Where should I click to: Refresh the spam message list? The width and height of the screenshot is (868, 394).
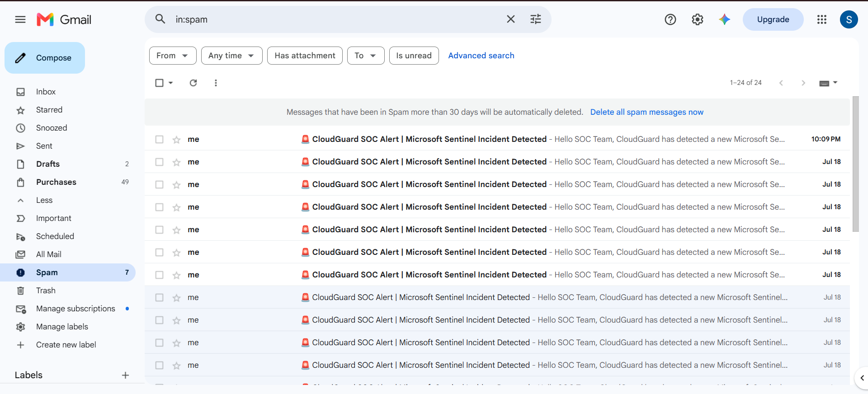pyautogui.click(x=193, y=83)
